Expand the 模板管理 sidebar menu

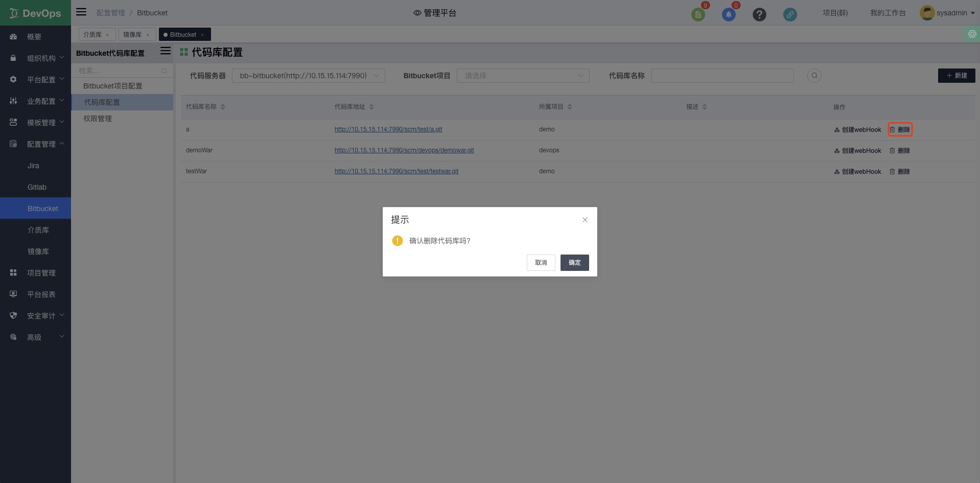click(35, 123)
